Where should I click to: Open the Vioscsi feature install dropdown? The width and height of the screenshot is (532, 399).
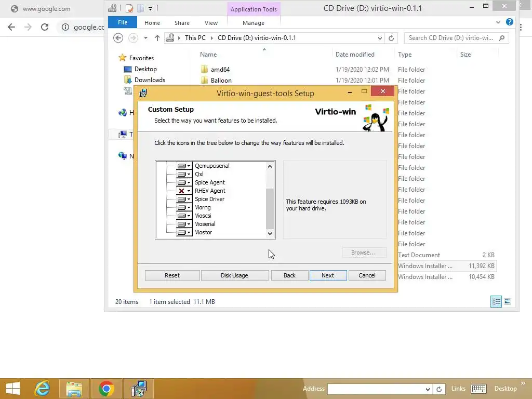point(184,216)
